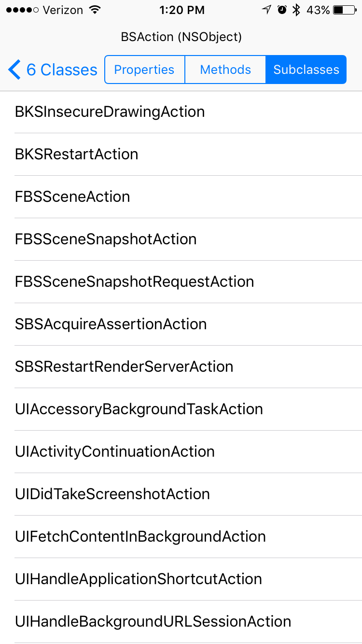
Task: Tap the blue back chevron icon
Action: (14, 70)
